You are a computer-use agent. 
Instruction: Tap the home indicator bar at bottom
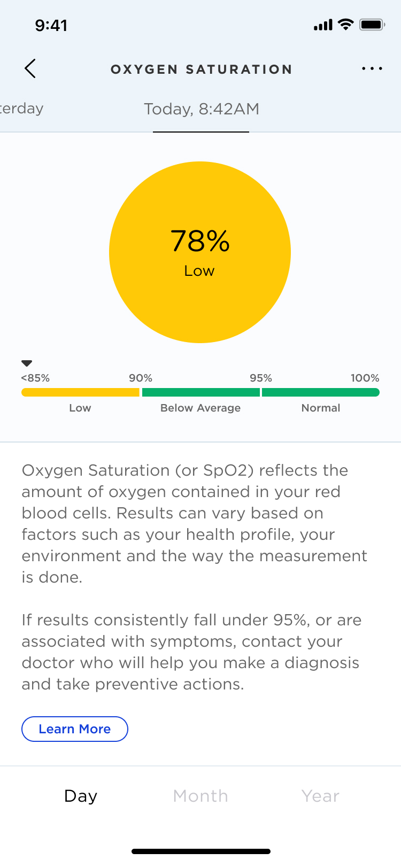201,851
